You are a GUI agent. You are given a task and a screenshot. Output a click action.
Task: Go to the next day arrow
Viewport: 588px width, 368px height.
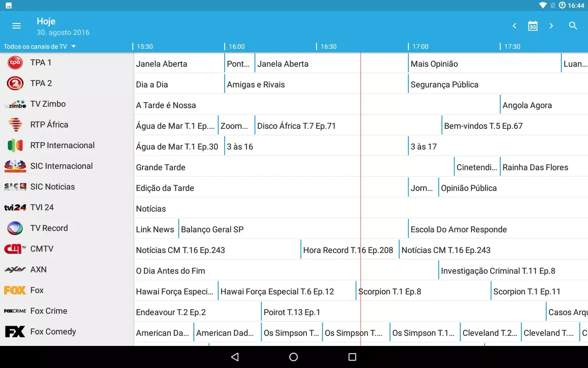point(551,26)
